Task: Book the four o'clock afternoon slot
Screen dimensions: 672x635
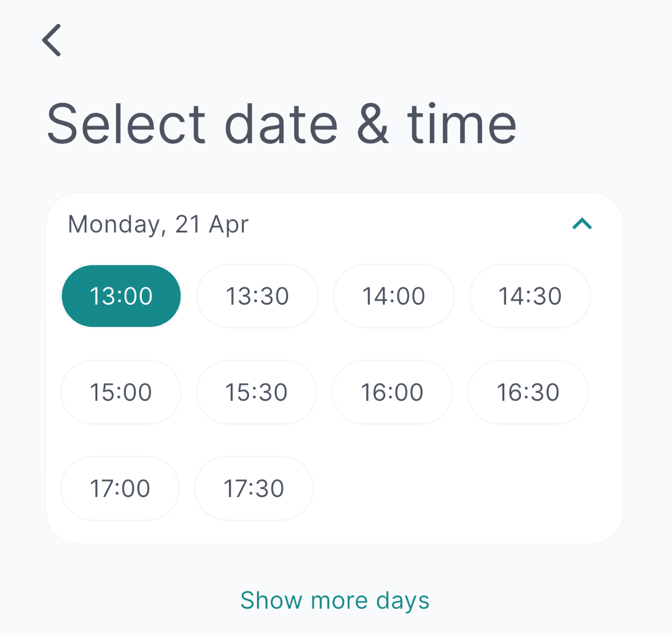Action: [392, 392]
